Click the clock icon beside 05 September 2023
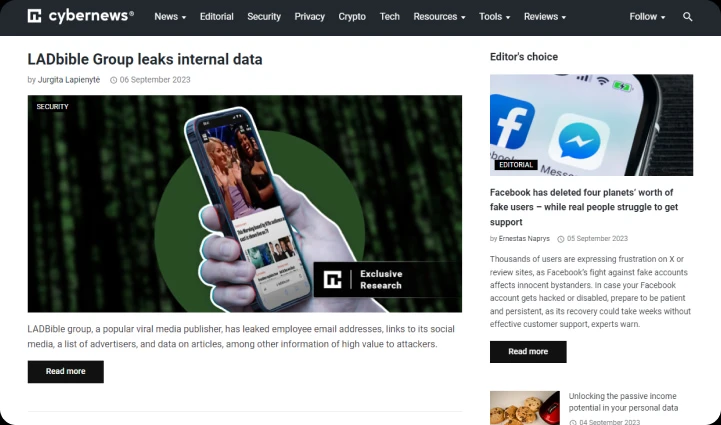 click(x=561, y=239)
